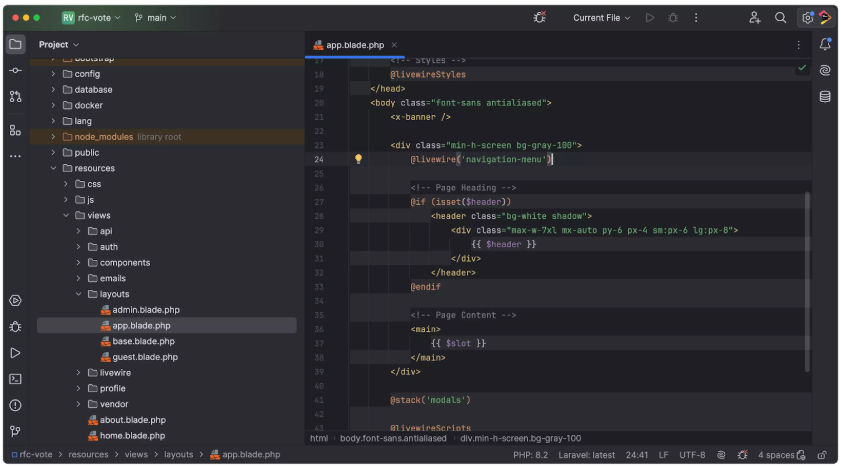
Task: Debug the current file
Action: point(673,18)
